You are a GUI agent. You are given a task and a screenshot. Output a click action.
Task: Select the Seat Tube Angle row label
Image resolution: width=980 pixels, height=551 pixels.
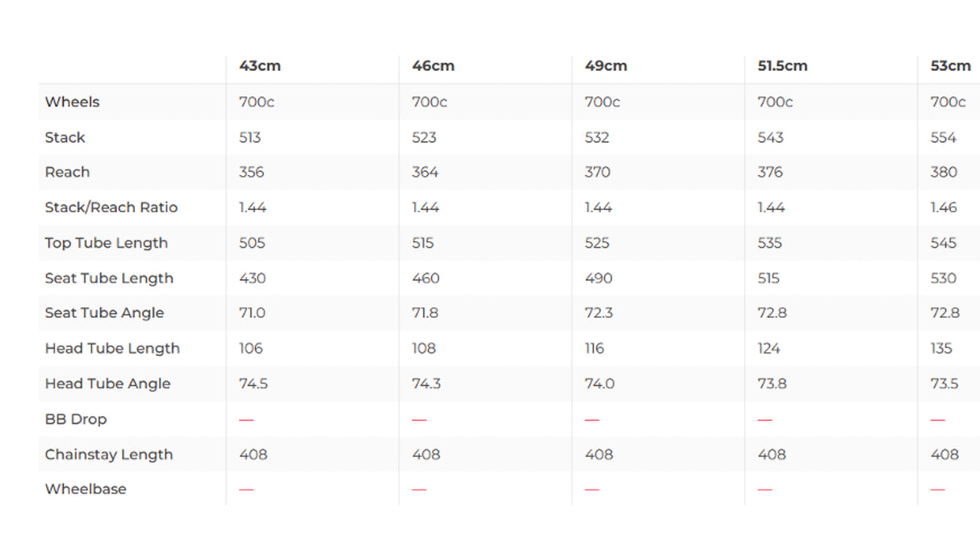tap(105, 313)
